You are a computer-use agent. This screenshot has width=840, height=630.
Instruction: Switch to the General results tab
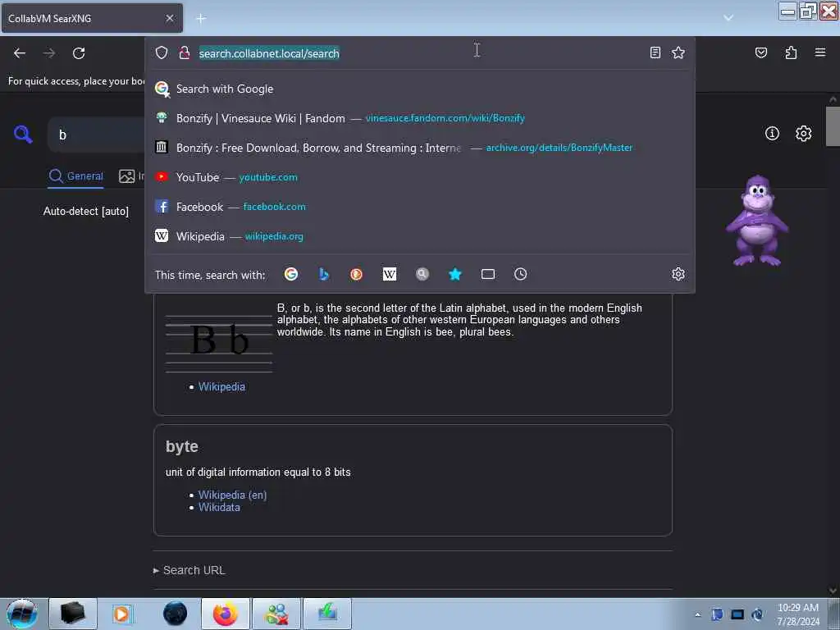(75, 176)
